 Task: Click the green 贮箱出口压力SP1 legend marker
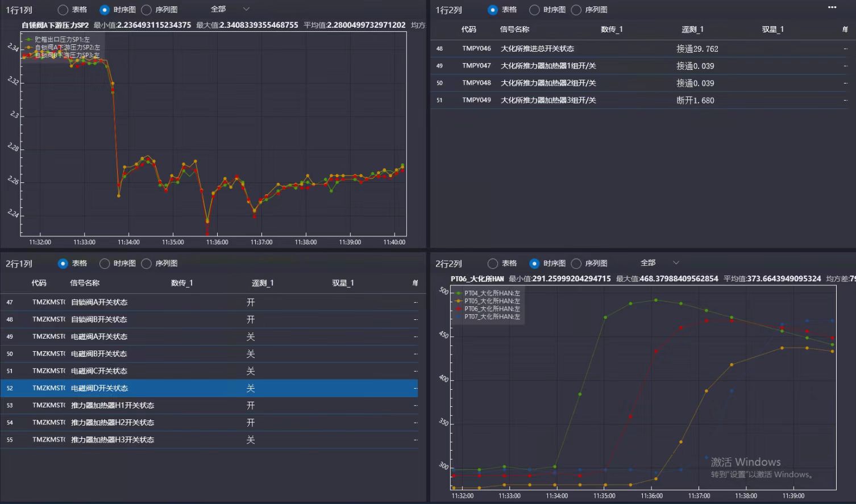tap(29, 39)
